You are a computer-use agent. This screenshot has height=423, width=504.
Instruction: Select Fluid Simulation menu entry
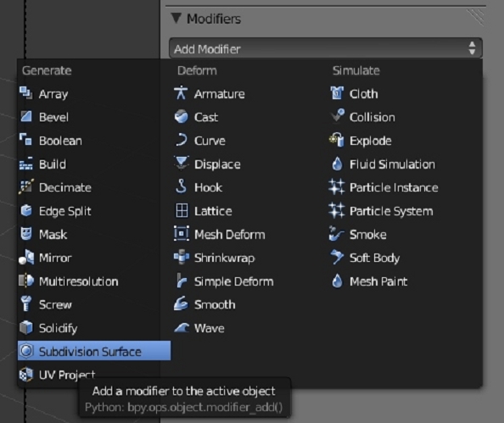tap(383, 164)
